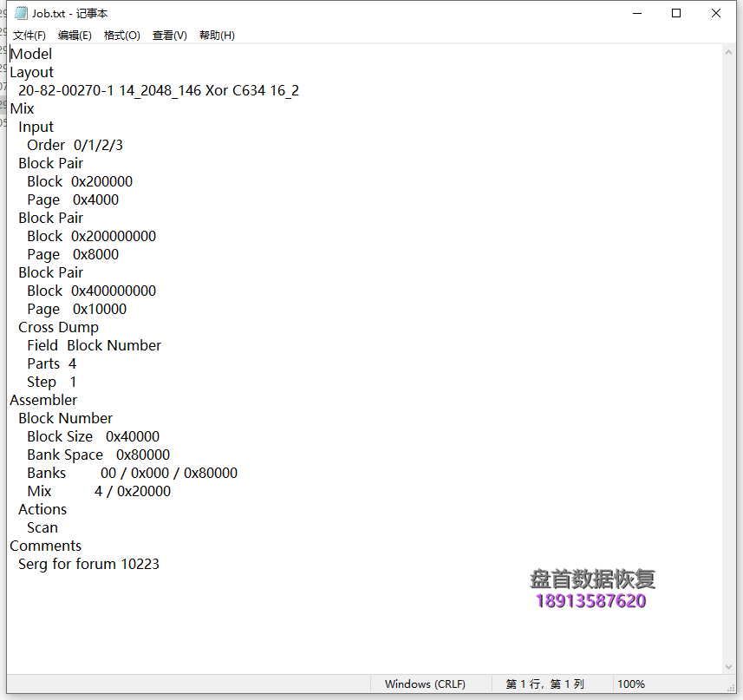Click the 'Field Block Number' line
This screenshot has height=700, width=743.
click(x=94, y=345)
